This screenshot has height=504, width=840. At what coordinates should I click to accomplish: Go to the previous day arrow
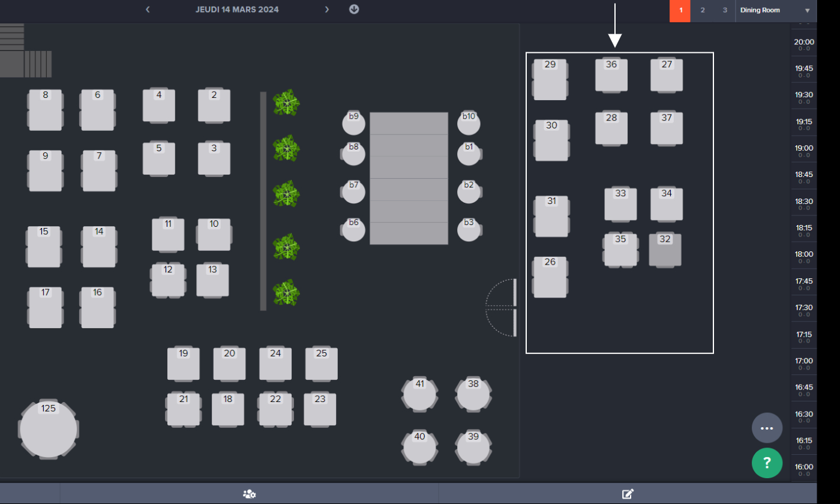[148, 10]
